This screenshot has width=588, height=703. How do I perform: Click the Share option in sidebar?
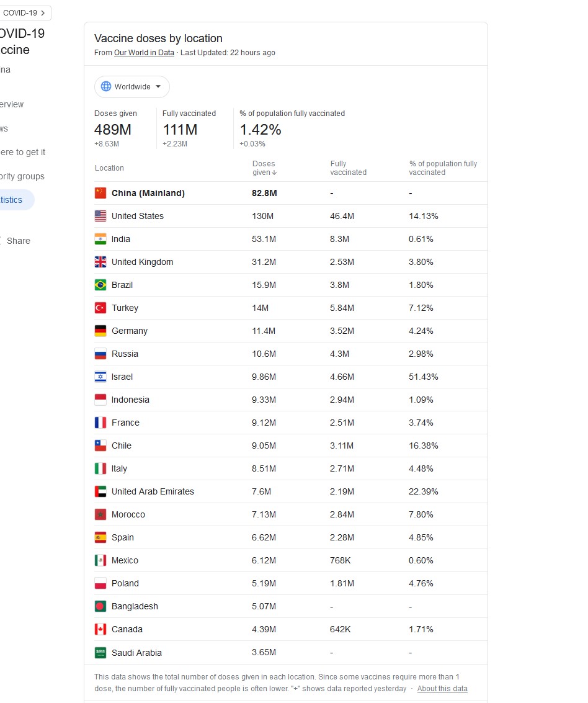point(18,241)
